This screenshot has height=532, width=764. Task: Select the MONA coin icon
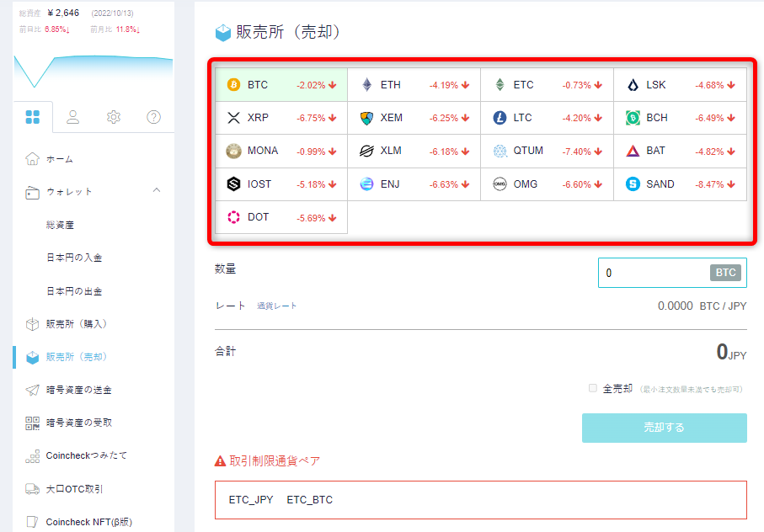(x=234, y=152)
